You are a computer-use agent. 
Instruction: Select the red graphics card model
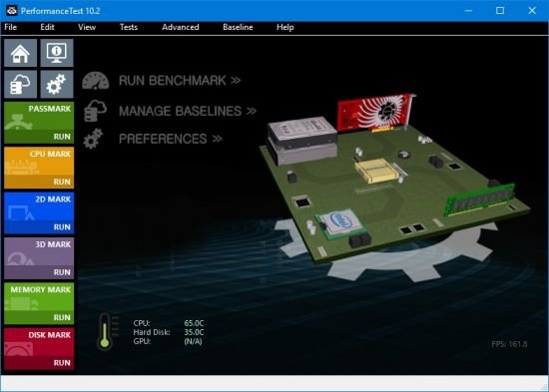(375, 112)
